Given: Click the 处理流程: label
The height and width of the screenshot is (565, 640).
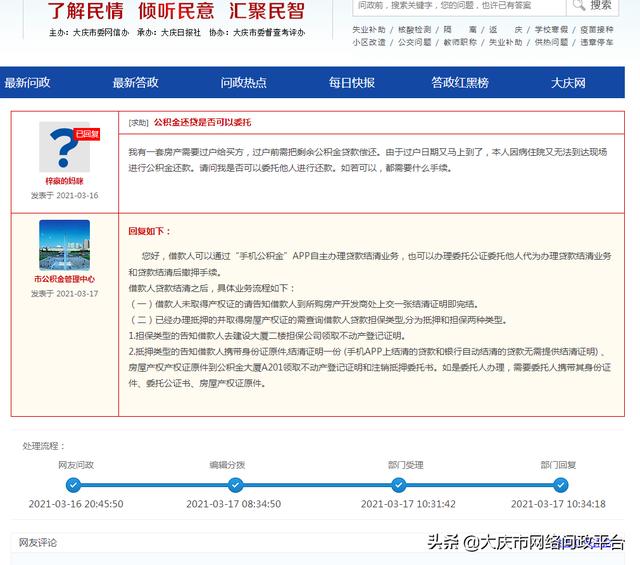Looking at the screenshot, I should click(x=44, y=446).
